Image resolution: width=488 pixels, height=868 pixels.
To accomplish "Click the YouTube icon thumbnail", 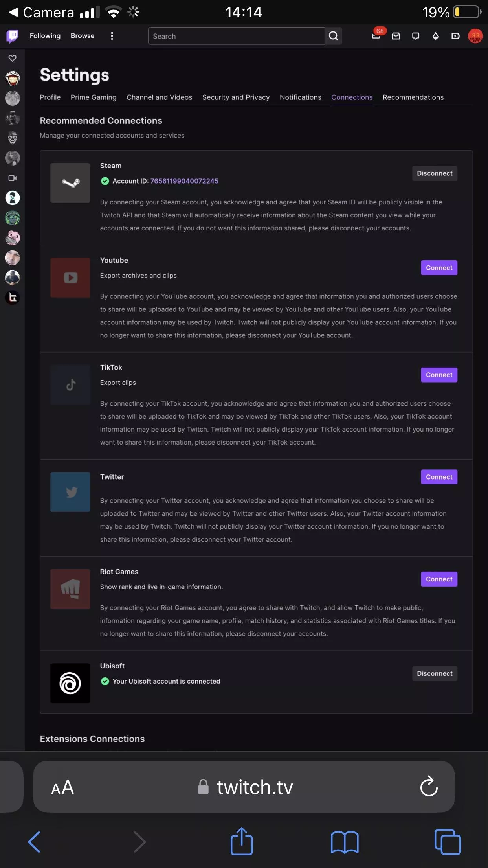I will (x=70, y=278).
